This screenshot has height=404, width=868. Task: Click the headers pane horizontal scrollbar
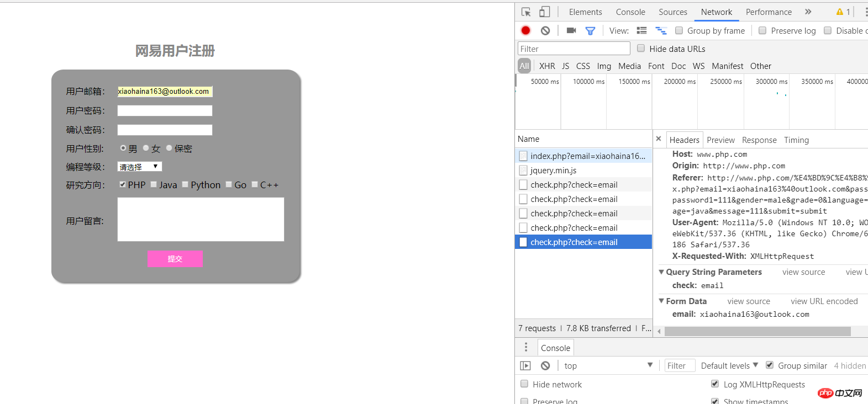point(757,331)
